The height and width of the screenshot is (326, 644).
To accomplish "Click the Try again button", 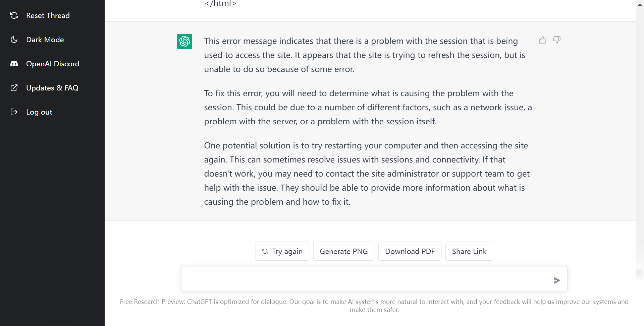I will [x=282, y=251].
